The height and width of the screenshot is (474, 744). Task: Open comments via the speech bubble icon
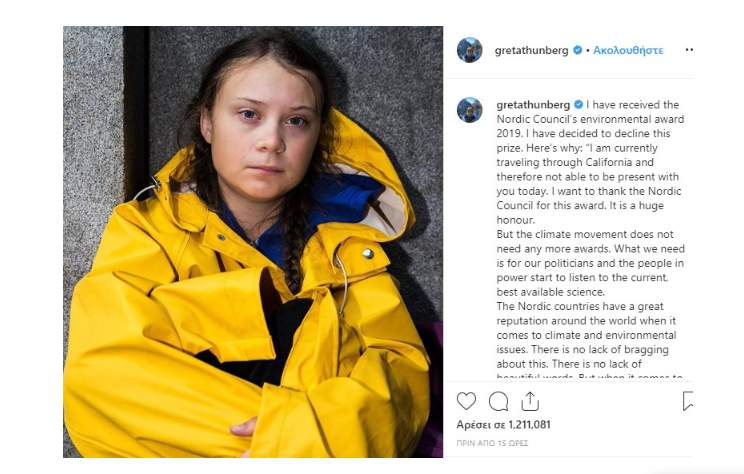[498, 401]
